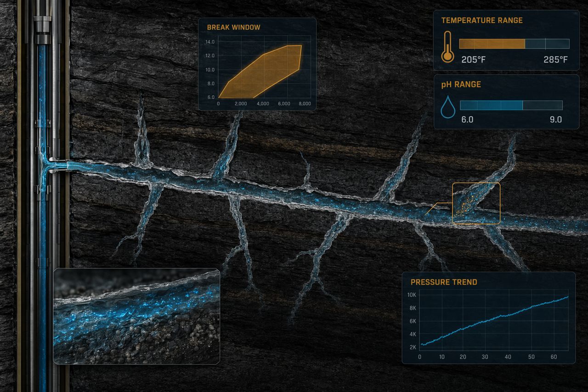
Task: Click the "50" time label in Pressure Trend
Action: tap(531, 357)
